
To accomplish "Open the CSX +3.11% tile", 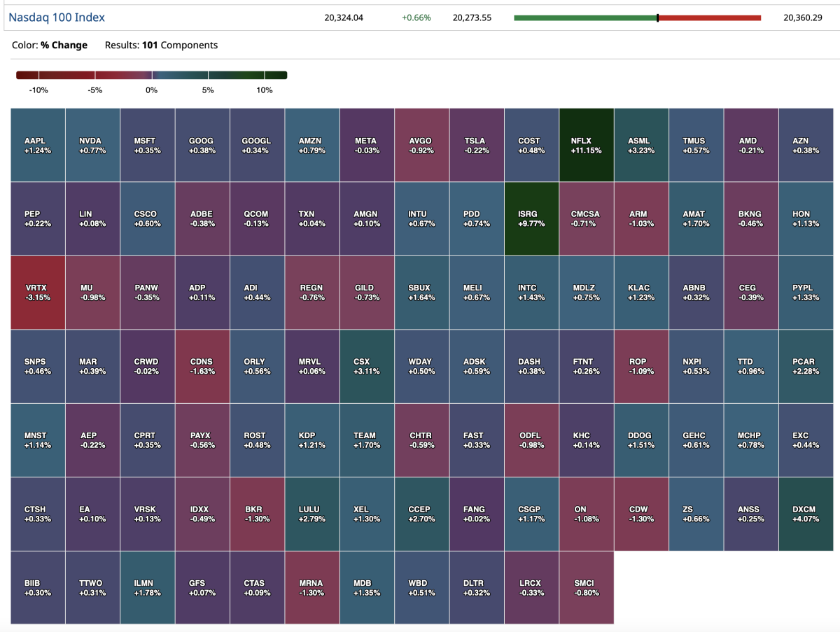I will click(x=367, y=366).
